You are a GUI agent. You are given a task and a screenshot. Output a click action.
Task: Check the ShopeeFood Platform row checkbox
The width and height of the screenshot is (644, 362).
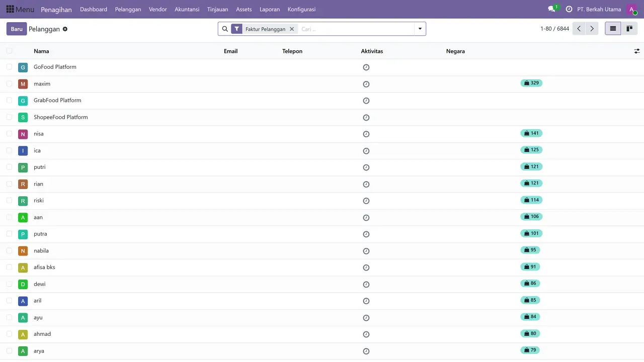[9, 117]
